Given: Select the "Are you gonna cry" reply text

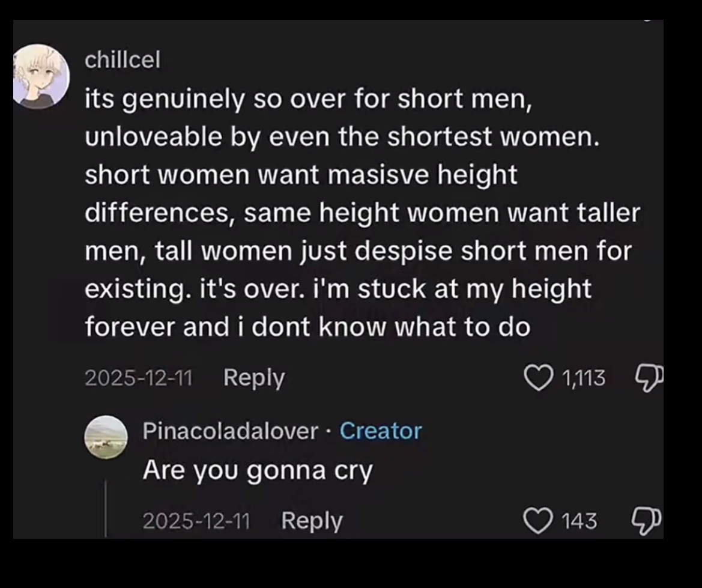Looking at the screenshot, I should [x=258, y=471].
